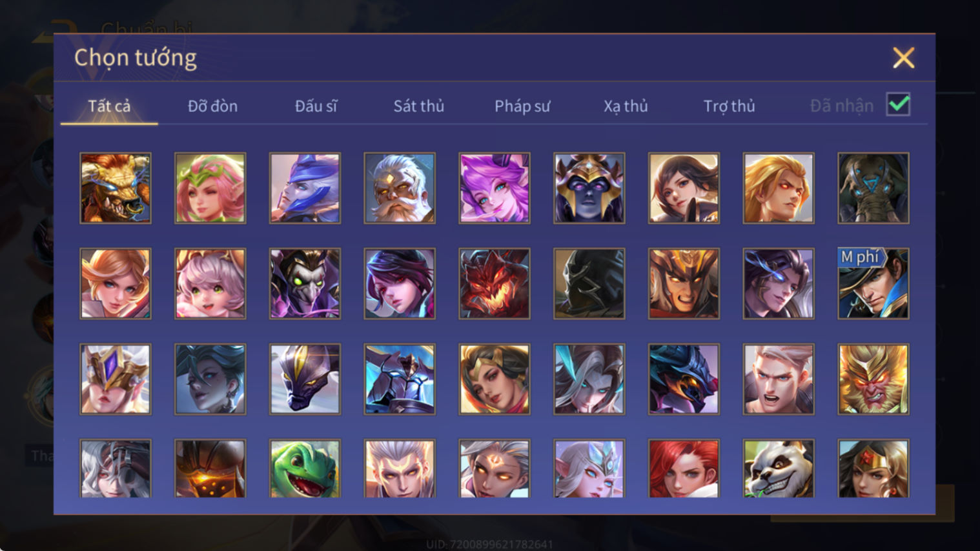Select the black hooded assassin hero

(x=589, y=284)
